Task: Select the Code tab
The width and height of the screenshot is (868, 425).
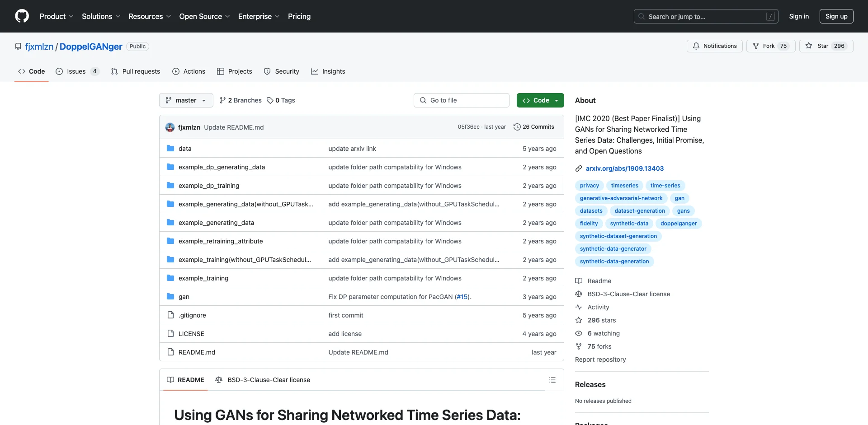Action: point(31,71)
